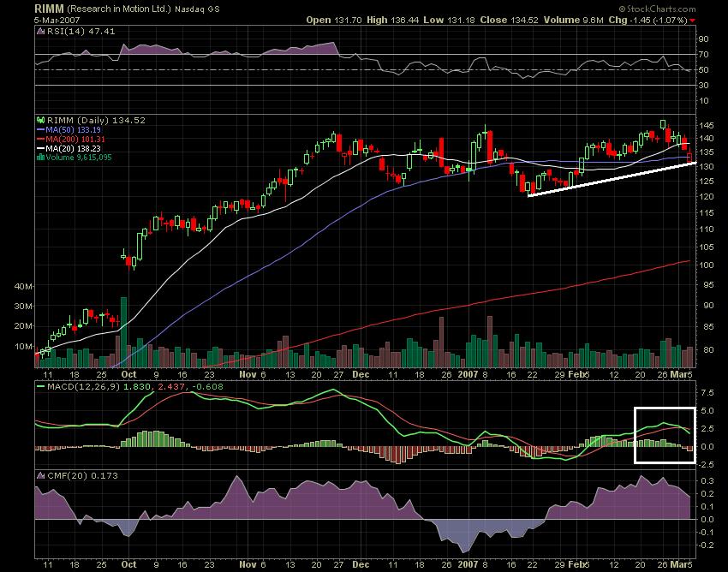The image size is (728, 572).
Task: Click the Oct label below the volume bars
Action: 129,375
